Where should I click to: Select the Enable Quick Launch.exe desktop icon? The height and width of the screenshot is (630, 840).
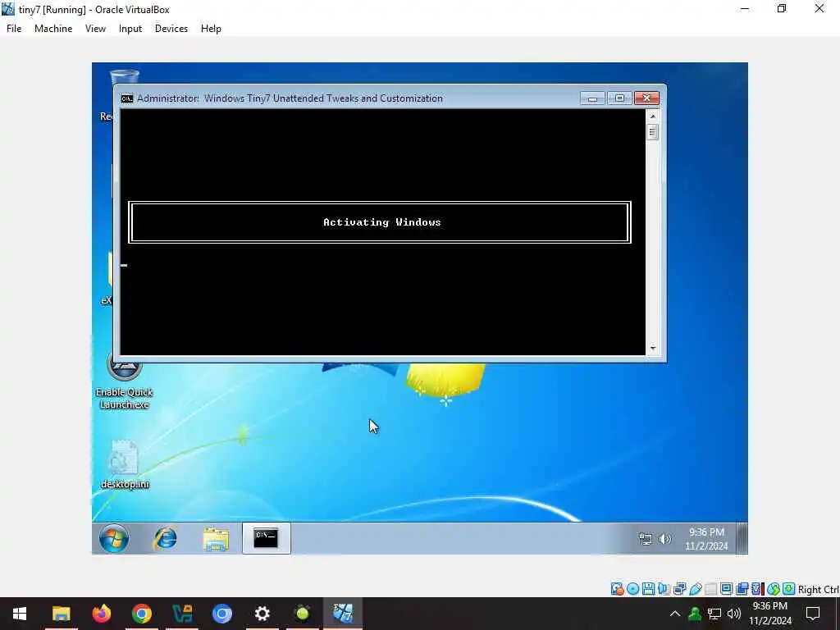125,382
